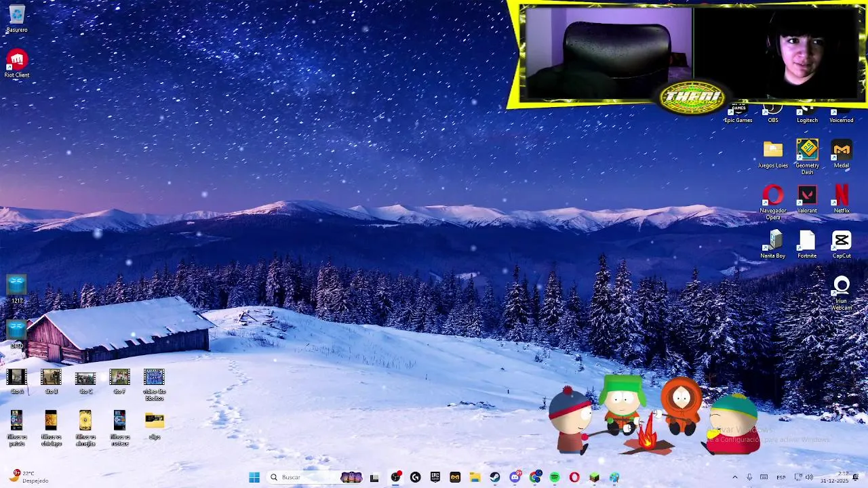868x488 pixels.
Task: Open the clock and date flyout
Action: [834, 477]
